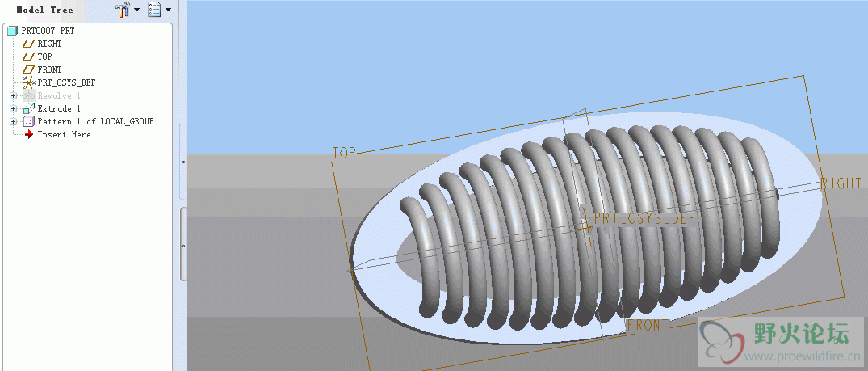This screenshot has height=371, width=868.
Task: Click the suppressed Revolve 1 feature icon
Action: [29, 96]
